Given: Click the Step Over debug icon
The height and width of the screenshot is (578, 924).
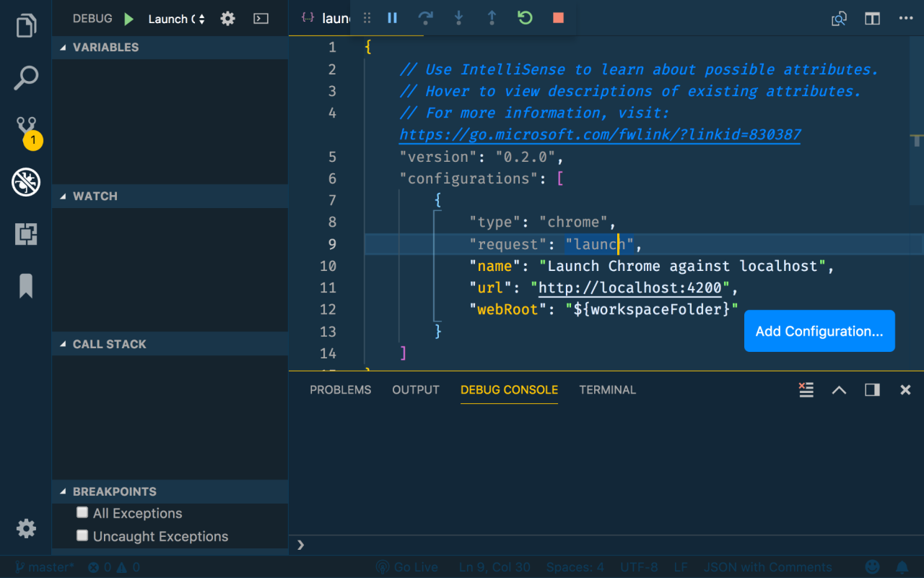Looking at the screenshot, I should point(425,18).
